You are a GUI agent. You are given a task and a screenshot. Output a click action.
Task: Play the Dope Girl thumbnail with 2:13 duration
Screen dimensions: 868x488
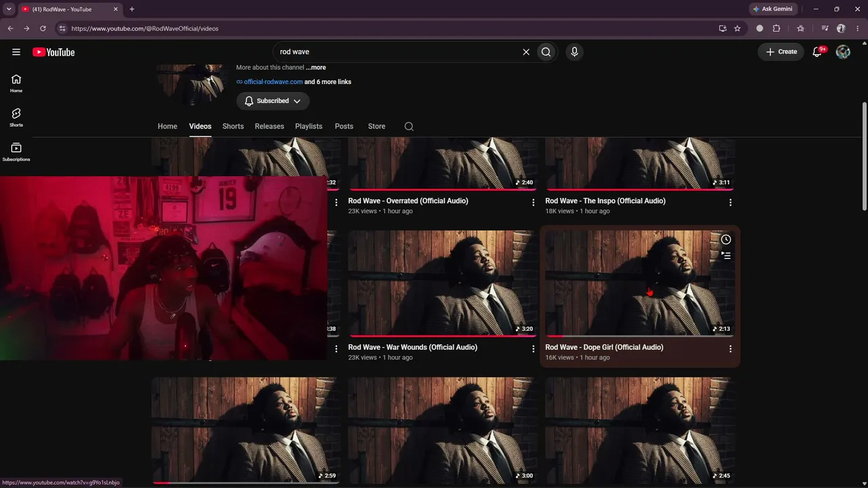pyautogui.click(x=639, y=283)
